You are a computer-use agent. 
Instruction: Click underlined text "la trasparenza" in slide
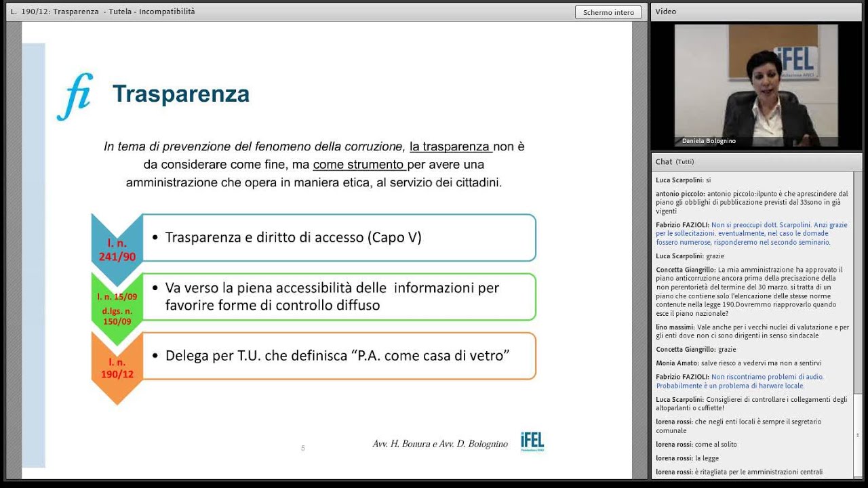pyautogui.click(x=451, y=146)
